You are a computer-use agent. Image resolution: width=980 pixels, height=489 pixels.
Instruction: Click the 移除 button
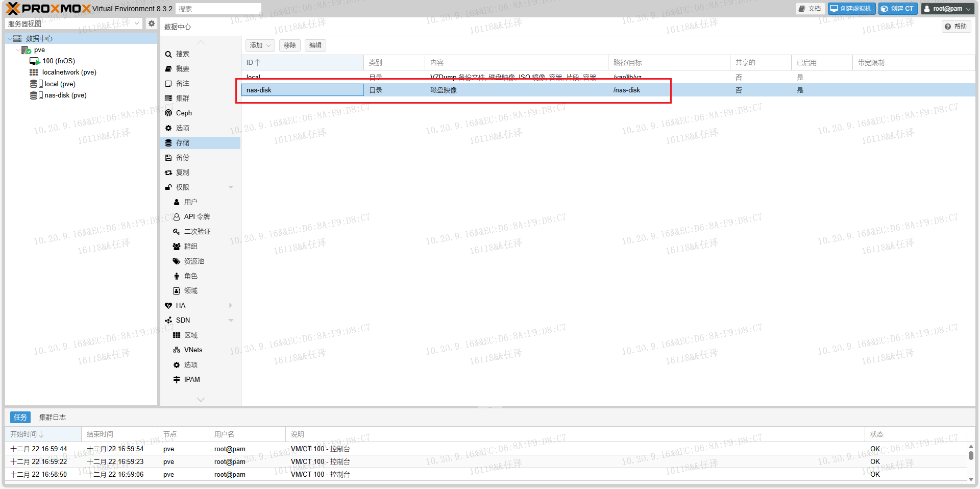[290, 45]
